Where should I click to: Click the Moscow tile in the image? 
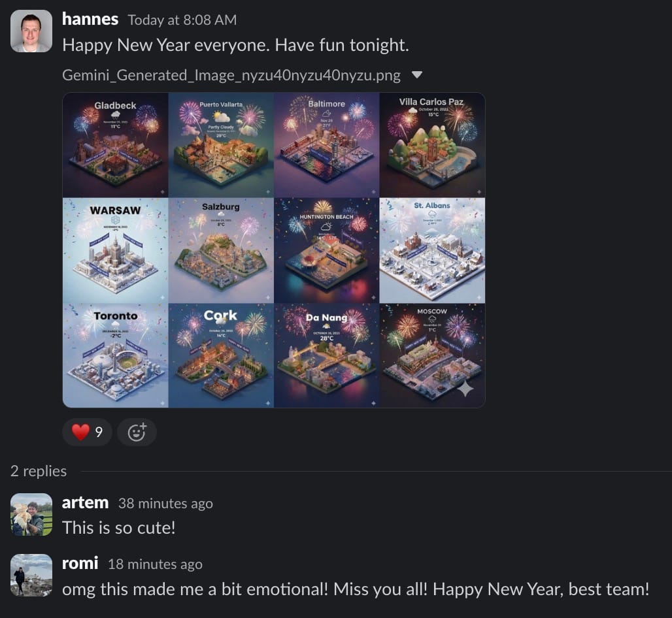(433, 355)
